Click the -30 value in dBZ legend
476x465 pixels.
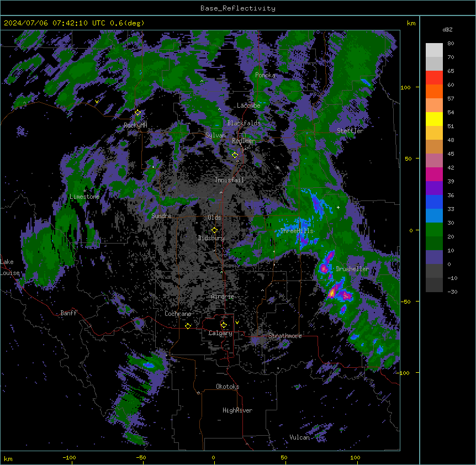coord(452,292)
